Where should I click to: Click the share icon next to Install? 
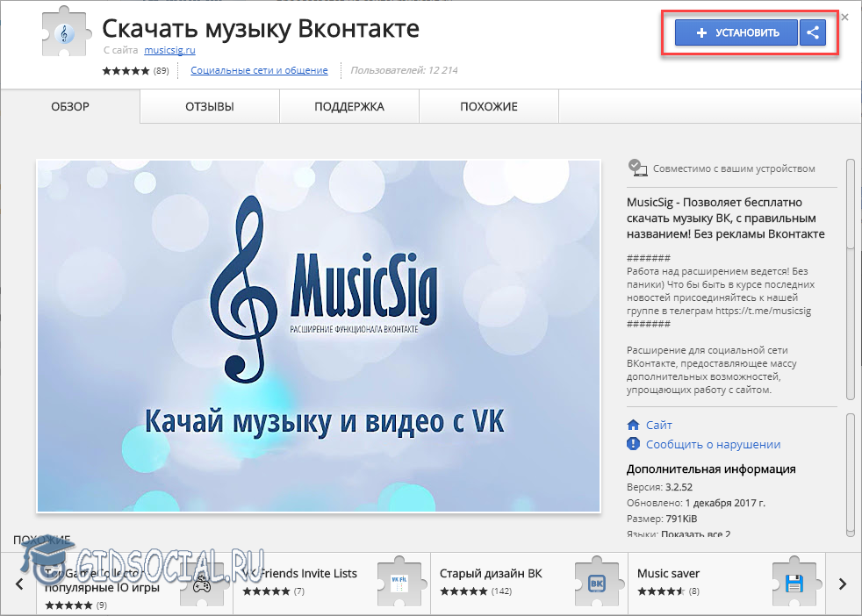[x=813, y=33]
